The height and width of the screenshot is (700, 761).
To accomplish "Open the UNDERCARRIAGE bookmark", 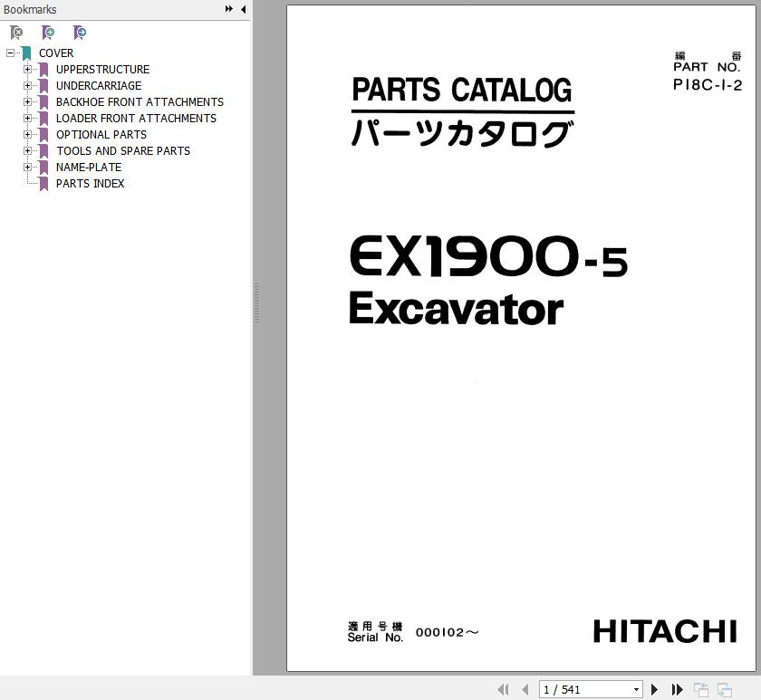I will pos(99,85).
